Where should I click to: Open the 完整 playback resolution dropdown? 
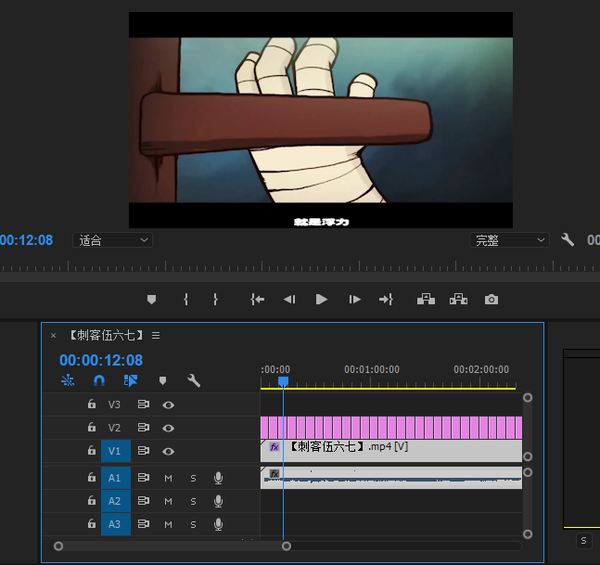509,240
